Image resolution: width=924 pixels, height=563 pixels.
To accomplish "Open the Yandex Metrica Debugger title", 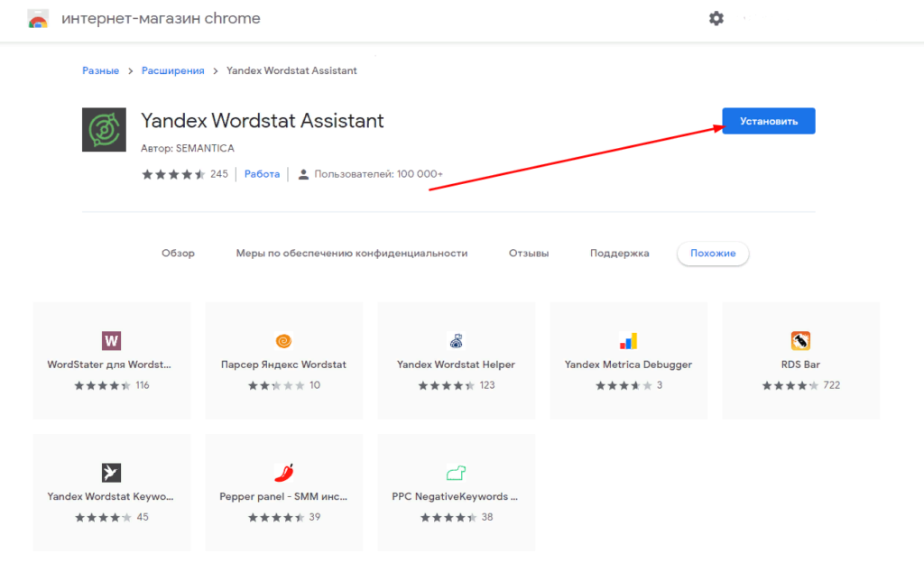I will tap(628, 365).
